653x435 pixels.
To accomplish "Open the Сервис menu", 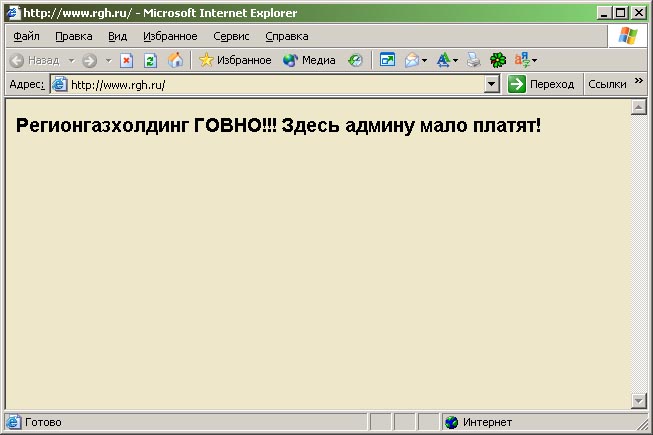I will (231, 36).
